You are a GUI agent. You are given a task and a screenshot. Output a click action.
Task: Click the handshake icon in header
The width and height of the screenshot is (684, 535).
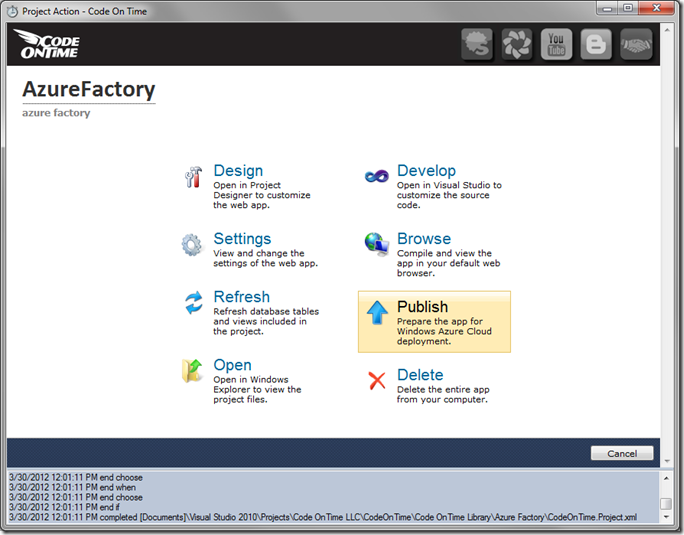pyautogui.click(x=636, y=45)
